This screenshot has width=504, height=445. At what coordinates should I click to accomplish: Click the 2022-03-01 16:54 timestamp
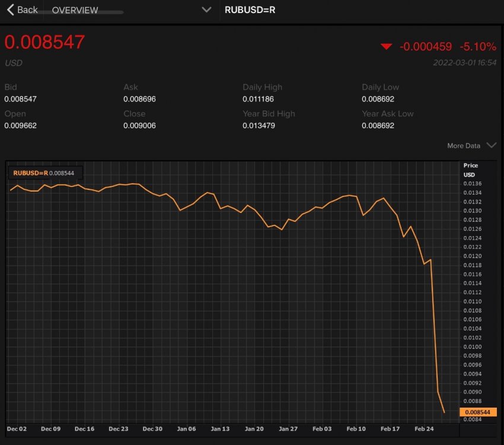pyautogui.click(x=464, y=62)
